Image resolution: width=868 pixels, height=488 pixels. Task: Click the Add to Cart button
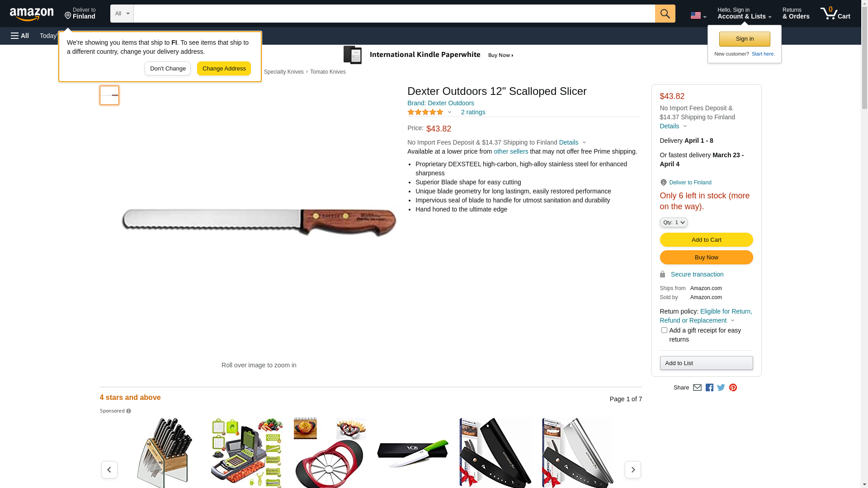click(706, 239)
